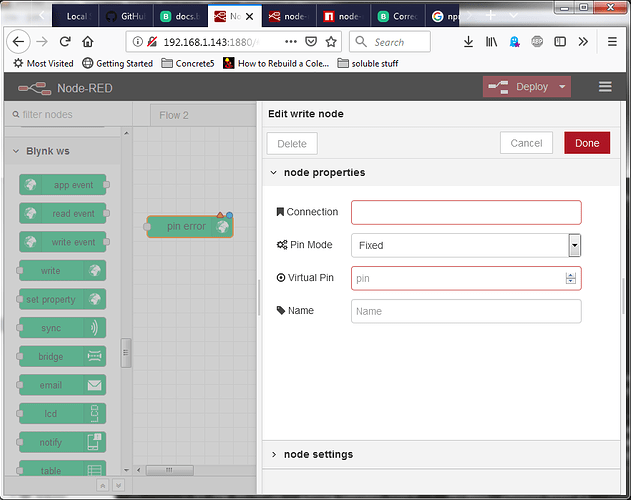The width and height of the screenshot is (631, 500).
Task: Select the bridge palette node
Action: pos(63,356)
